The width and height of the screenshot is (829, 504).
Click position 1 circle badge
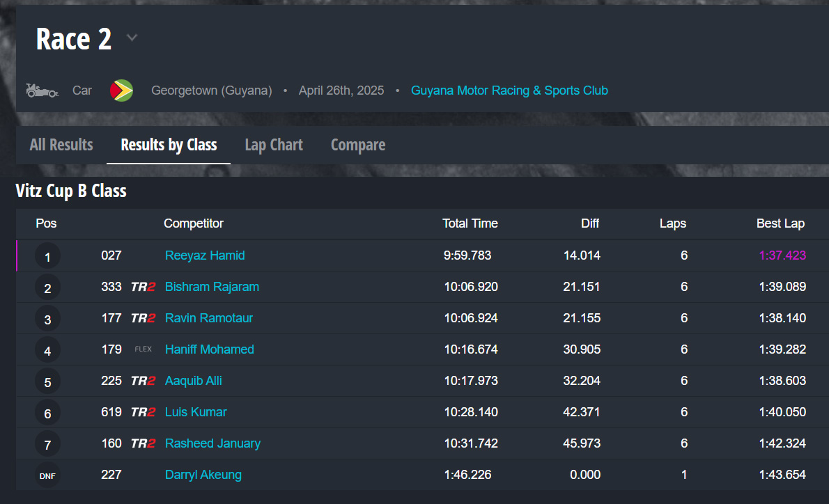tap(47, 257)
